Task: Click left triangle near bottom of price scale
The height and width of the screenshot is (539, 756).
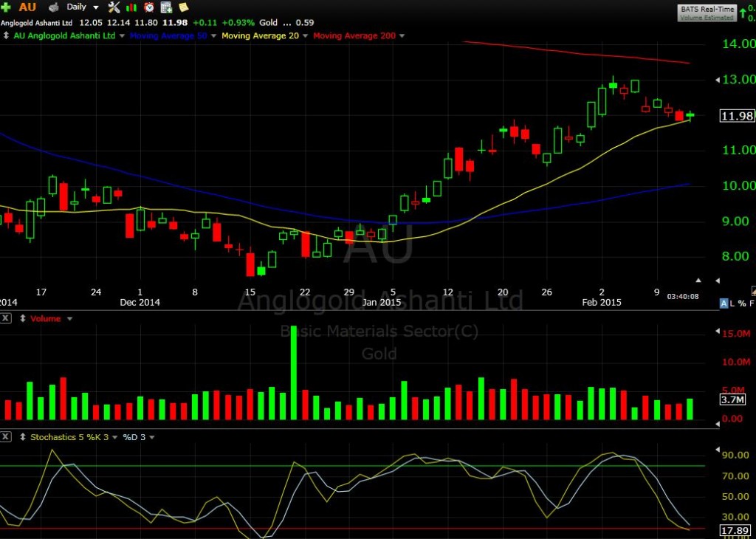Action: pos(718,280)
